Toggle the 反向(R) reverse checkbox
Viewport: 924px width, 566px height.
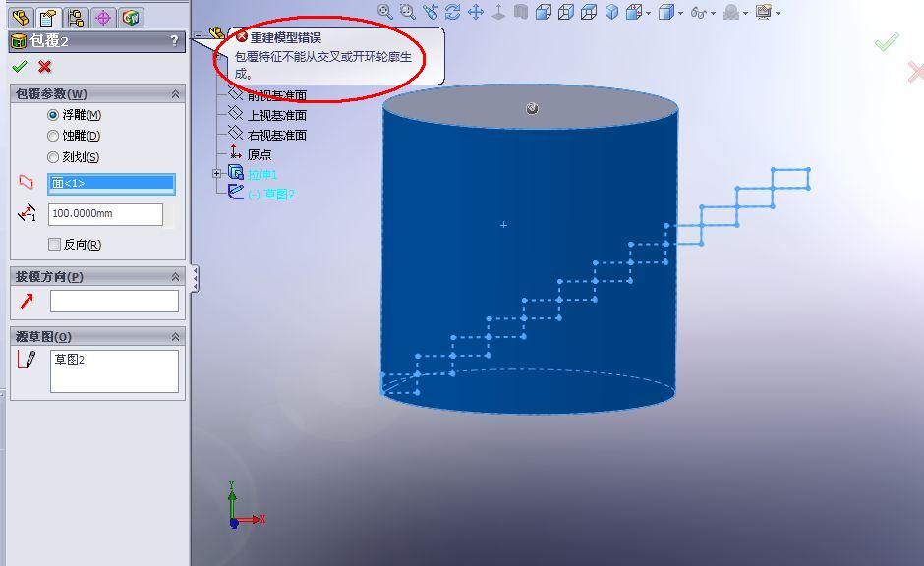pos(54,244)
